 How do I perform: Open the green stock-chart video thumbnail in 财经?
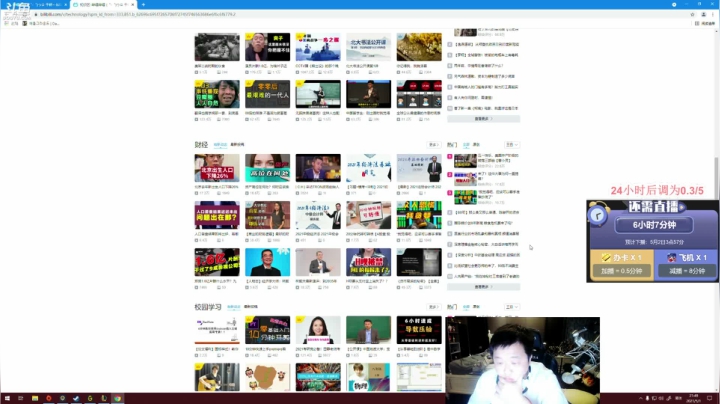tap(419, 215)
